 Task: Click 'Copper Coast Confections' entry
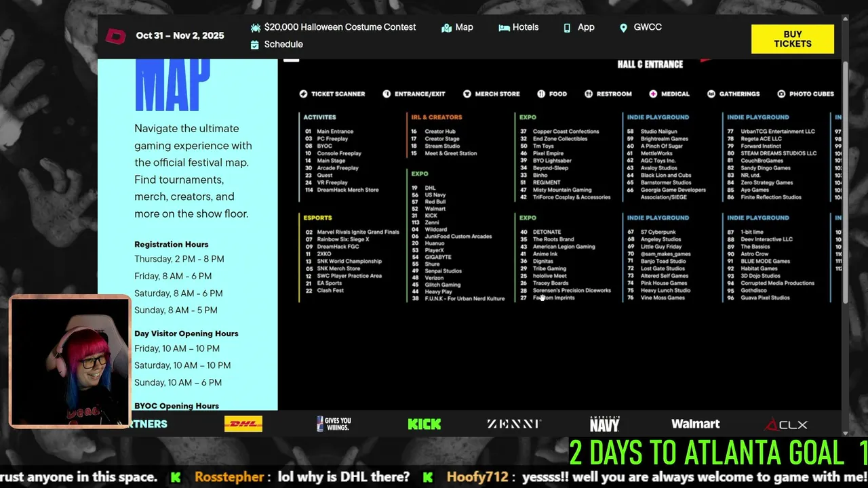[559, 131]
